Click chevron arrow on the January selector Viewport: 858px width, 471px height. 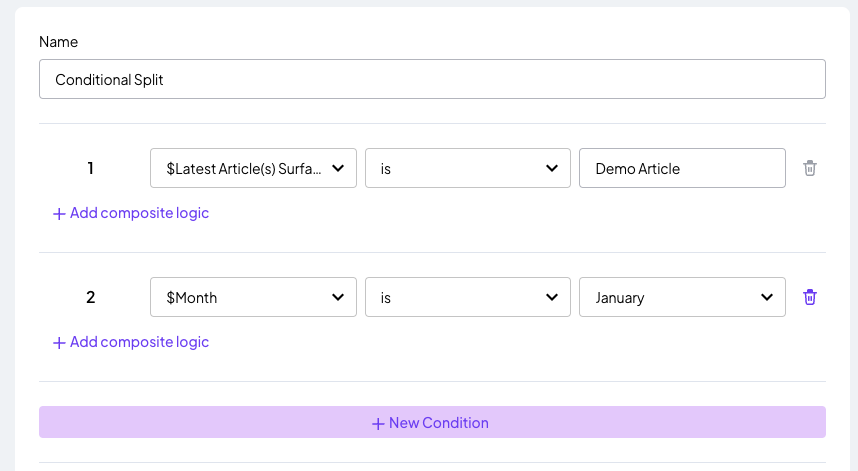point(767,297)
